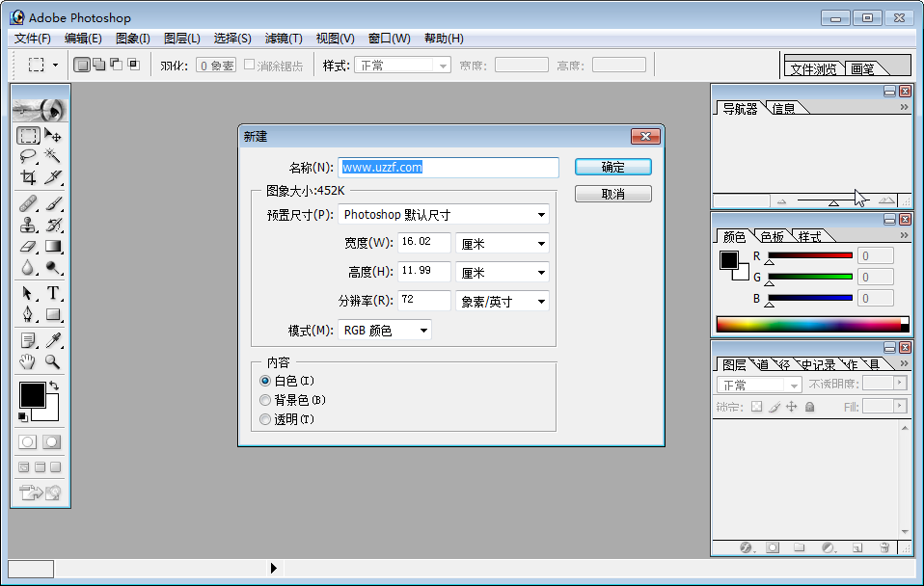This screenshot has width=924, height=586.
Task: Select the Blur tool
Action: tap(28, 267)
